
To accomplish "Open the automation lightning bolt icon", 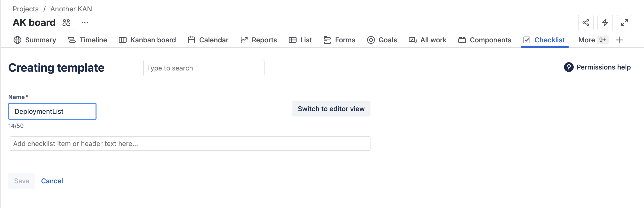I will (605, 23).
